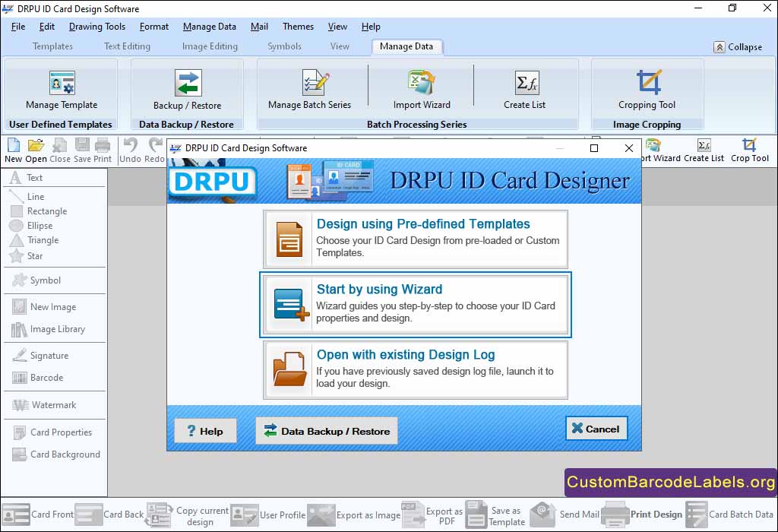778x532 pixels.
Task: Select the Manage Data ribbon tab
Action: 406,46
